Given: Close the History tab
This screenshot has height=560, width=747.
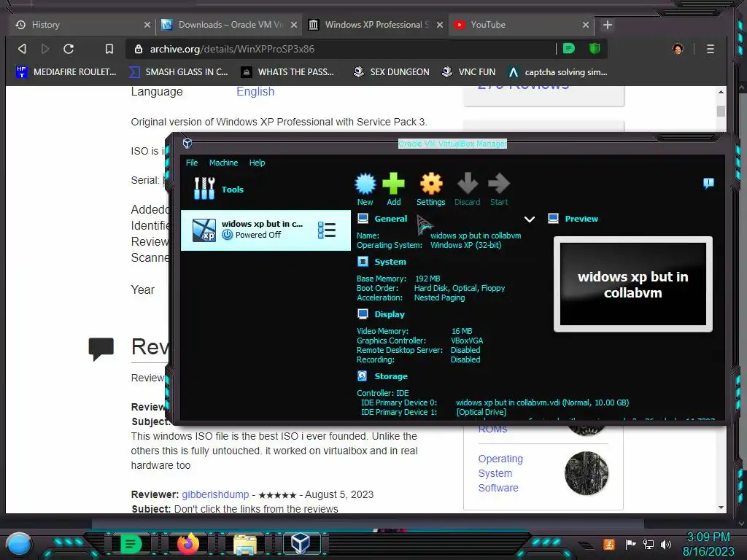Looking at the screenshot, I should pos(147,25).
